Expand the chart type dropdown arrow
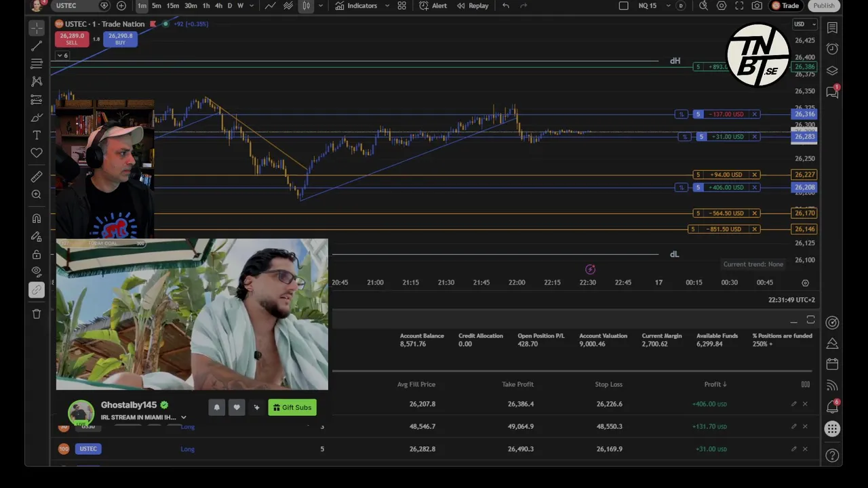868x488 pixels. (x=320, y=5)
